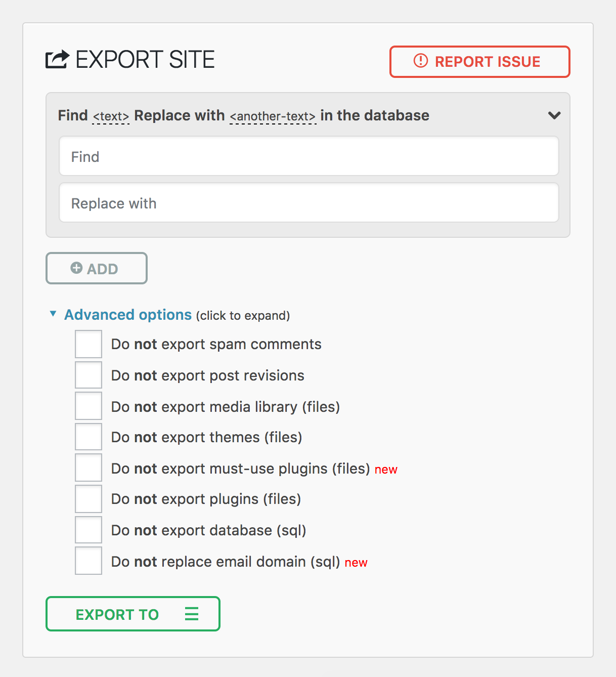Enable Do not export media library files

pyautogui.click(x=88, y=405)
